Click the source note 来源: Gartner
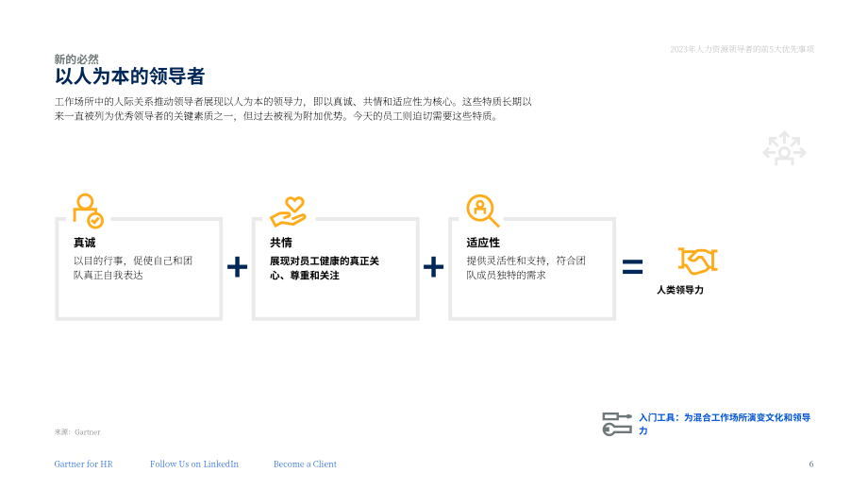The height and width of the screenshot is (489, 868). [x=77, y=432]
